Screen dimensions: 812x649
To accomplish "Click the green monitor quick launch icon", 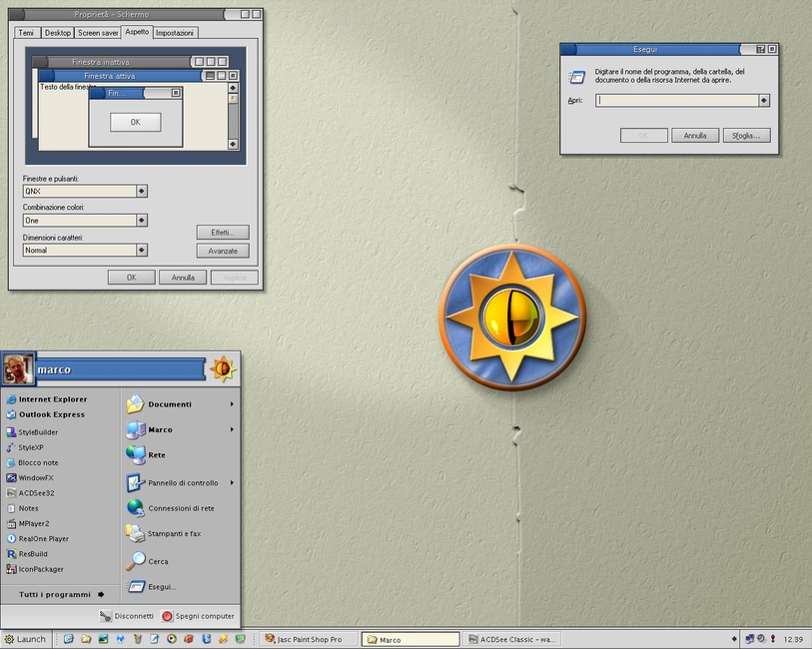I will coord(241,639).
